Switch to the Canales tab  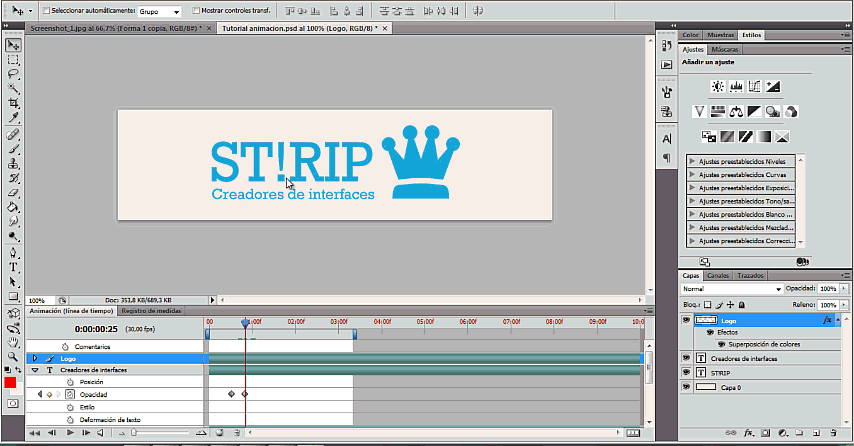click(x=718, y=276)
